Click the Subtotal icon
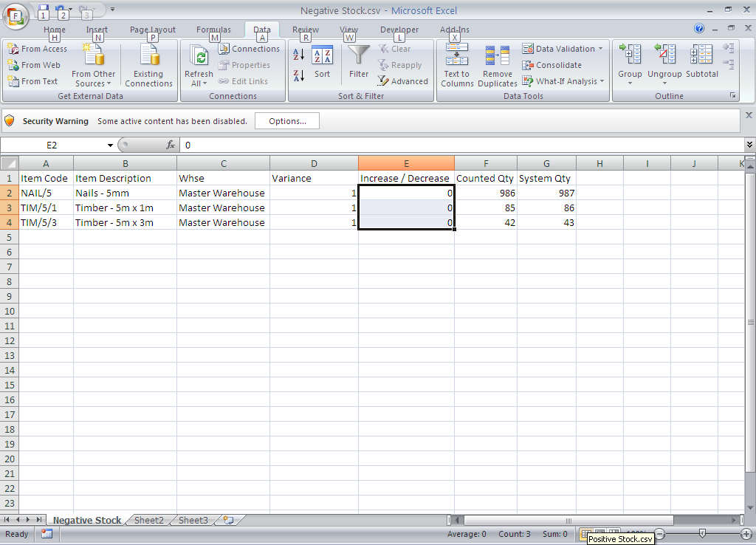This screenshot has width=756, height=545. pyautogui.click(x=701, y=57)
